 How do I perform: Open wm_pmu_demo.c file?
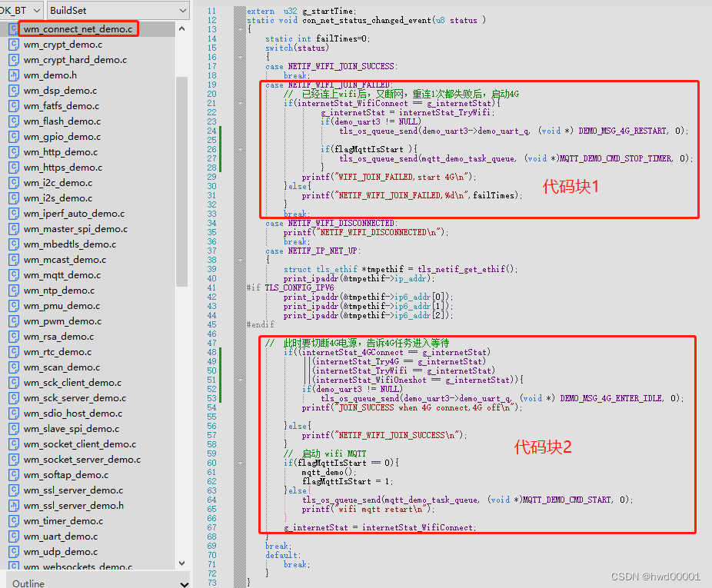click(62, 306)
